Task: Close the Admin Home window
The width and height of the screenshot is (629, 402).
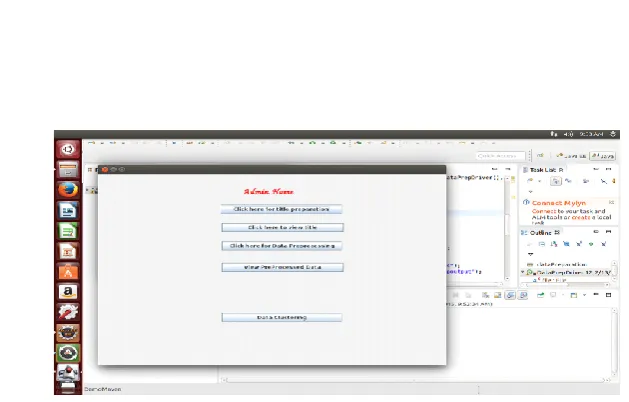Action: (105, 170)
